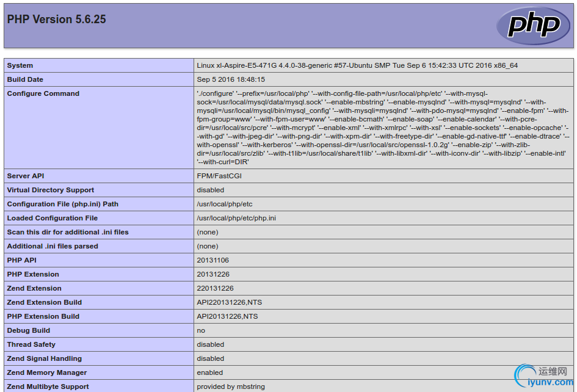The image size is (577, 392).
Task: Click the "Sep 5 2016 18:48:15" value
Action: [x=231, y=79]
